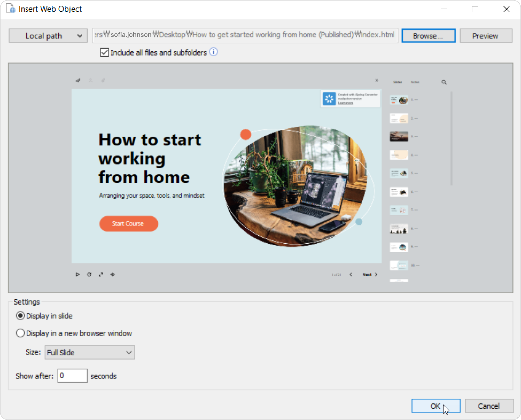521x420 pixels.
Task: Collapse sidebar with the double chevron icon
Action: 377,80
